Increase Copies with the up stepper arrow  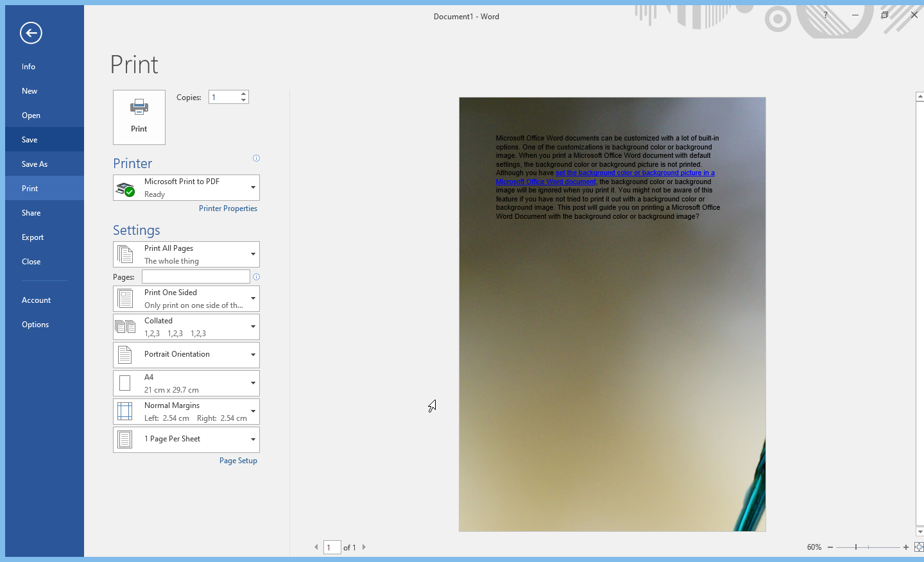coord(243,92)
